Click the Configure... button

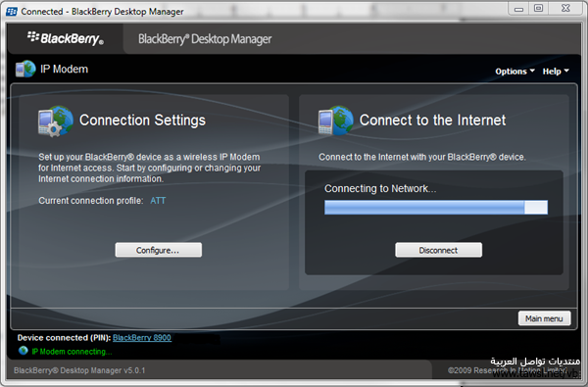(158, 250)
